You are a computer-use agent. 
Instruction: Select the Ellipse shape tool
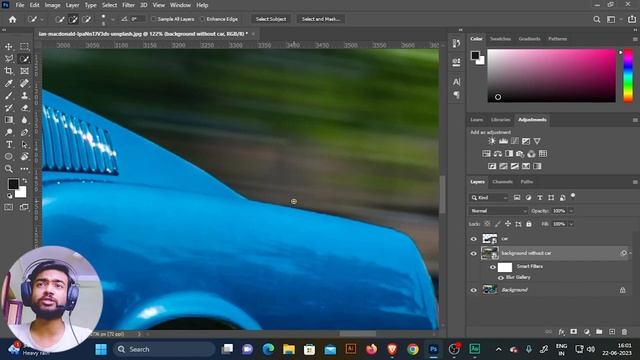pos(9,156)
